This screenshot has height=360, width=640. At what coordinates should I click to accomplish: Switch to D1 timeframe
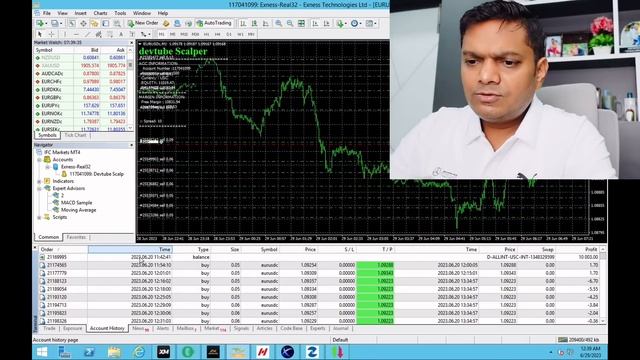(x=229, y=34)
